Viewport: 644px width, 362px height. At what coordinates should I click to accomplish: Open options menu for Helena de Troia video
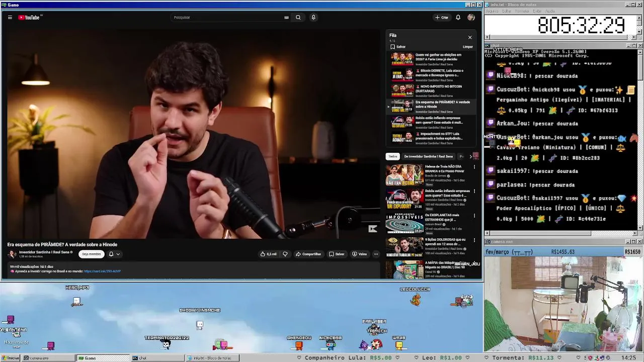474,167
